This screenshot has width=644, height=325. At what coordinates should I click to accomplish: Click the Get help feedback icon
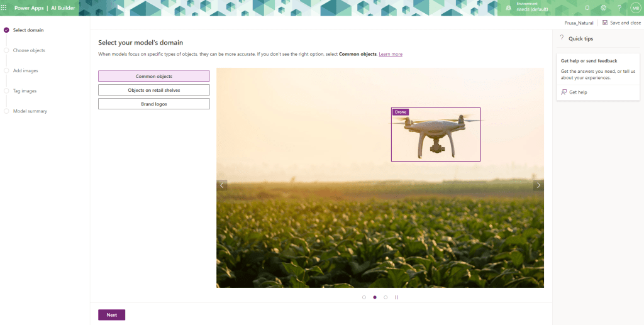[564, 92]
